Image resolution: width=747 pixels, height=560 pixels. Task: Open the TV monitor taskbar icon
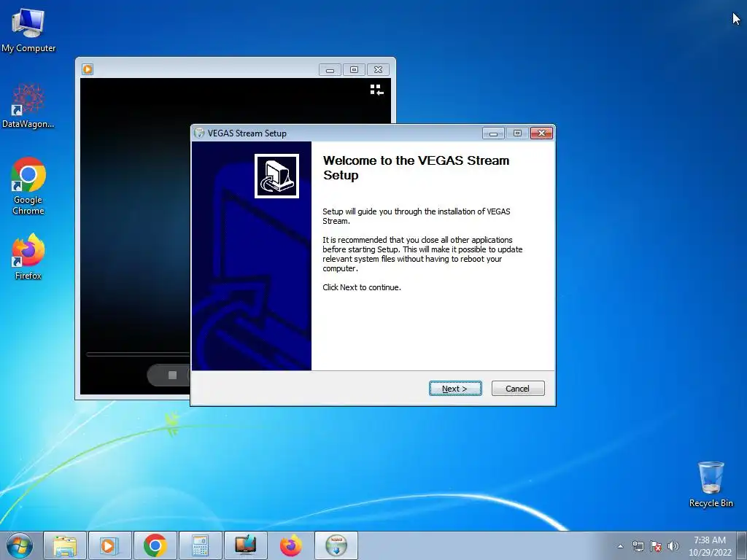coord(245,545)
